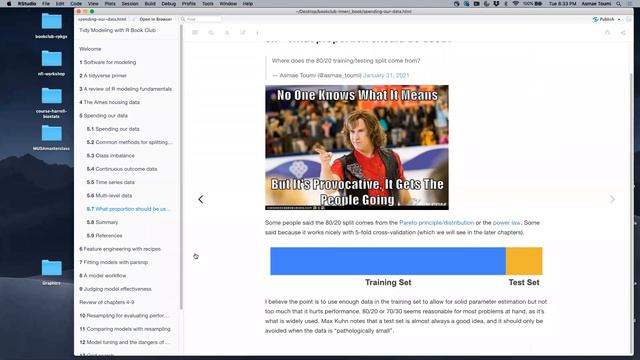Click the No One Knows What It Means meme
Viewport: 640px width, 360px height.
[357, 147]
